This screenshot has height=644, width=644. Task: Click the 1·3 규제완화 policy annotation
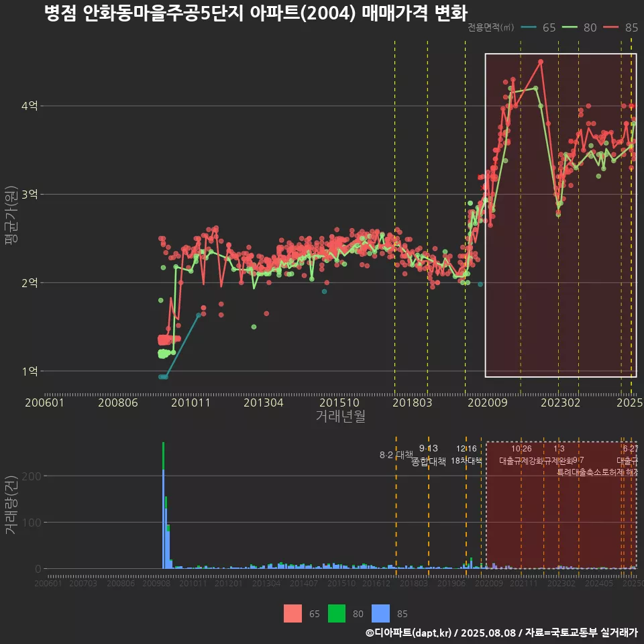[559, 455]
